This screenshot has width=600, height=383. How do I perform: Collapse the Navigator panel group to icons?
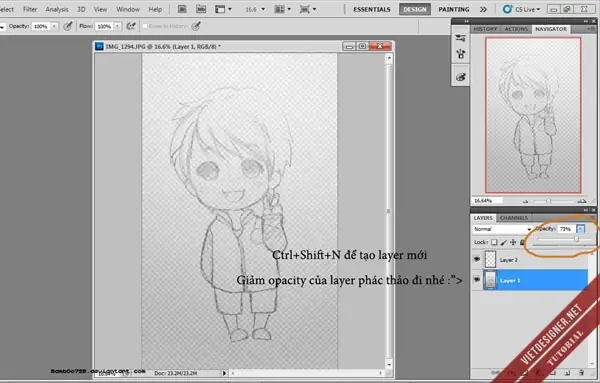click(586, 21)
